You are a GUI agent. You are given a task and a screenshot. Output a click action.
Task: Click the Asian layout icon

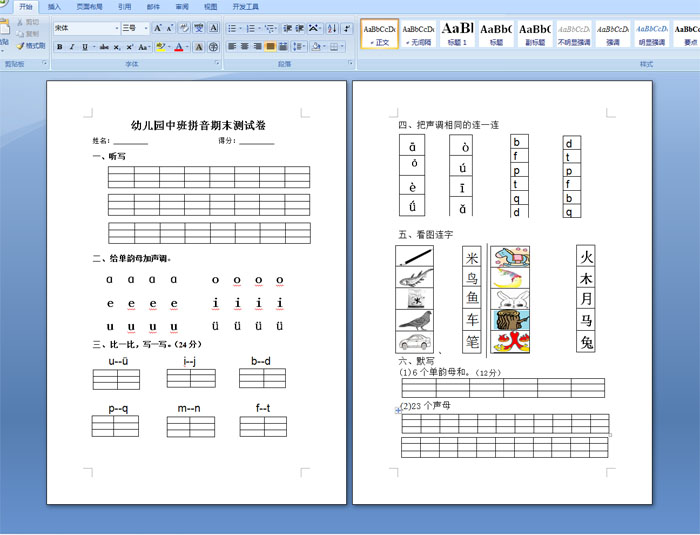(x=315, y=29)
